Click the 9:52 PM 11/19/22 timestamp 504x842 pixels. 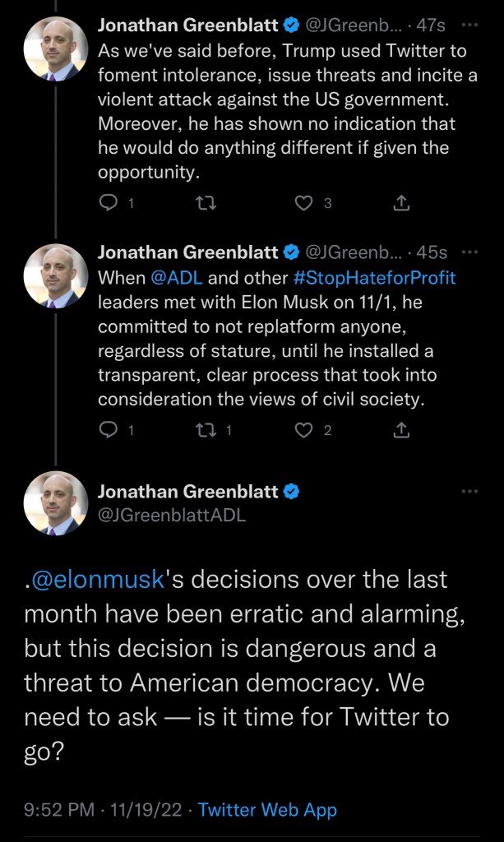point(104,810)
